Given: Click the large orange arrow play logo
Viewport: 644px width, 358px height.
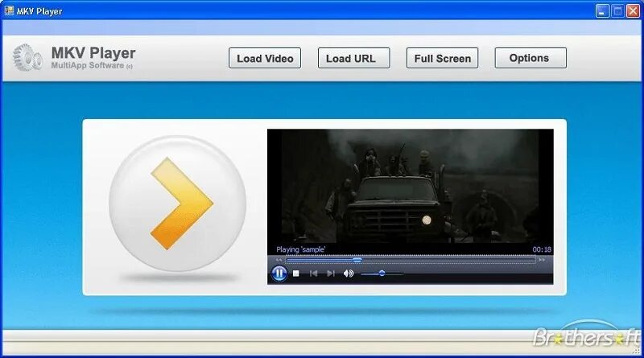Looking at the screenshot, I should point(178,204).
